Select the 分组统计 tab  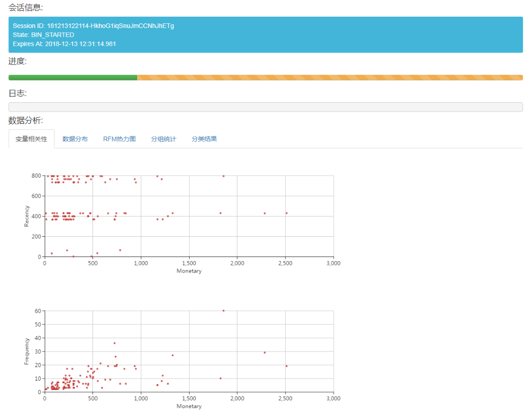tap(163, 139)
